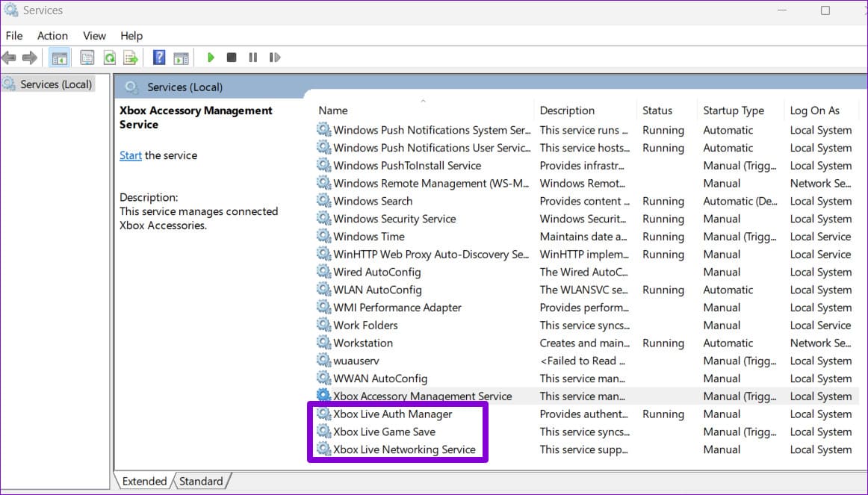Click the Restart Service toolbar icon
The height and width of the screenshot is (495, 868).
(275, 57)
